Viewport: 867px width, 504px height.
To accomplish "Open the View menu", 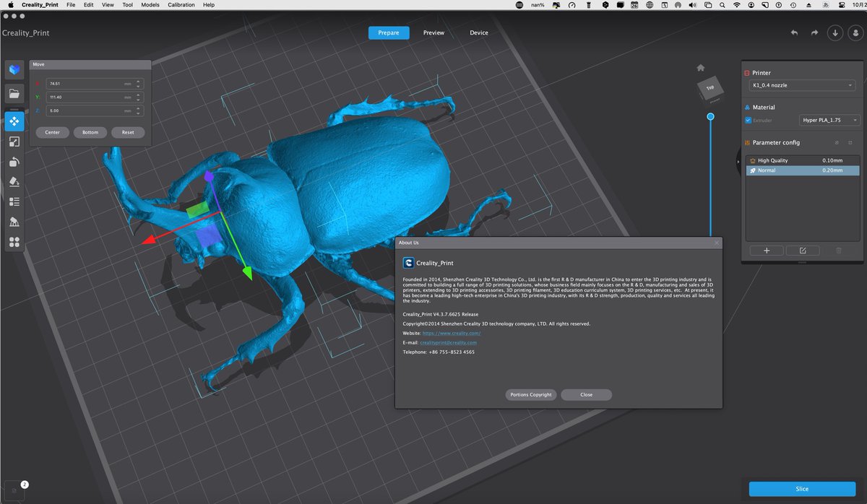I will [x=108, y=5].
